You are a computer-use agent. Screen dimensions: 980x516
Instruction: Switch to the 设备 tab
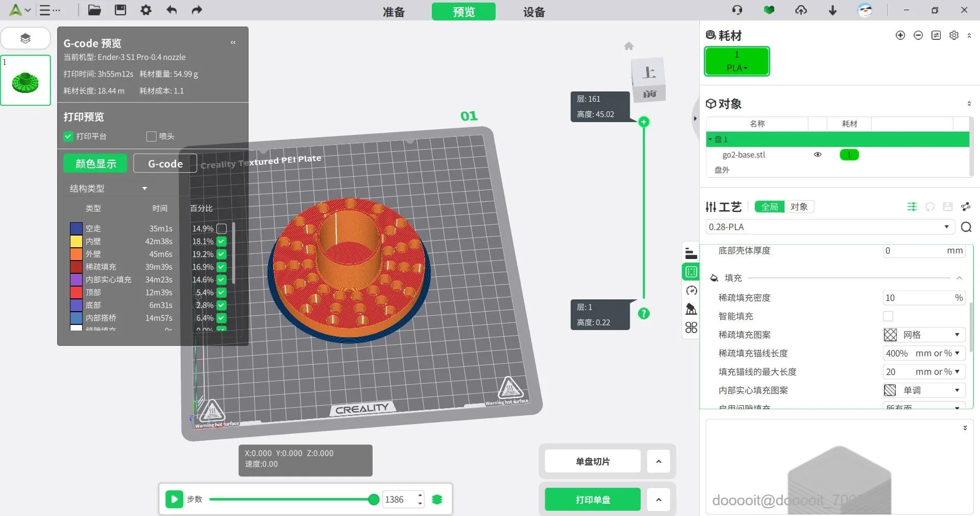coord(534,12)
